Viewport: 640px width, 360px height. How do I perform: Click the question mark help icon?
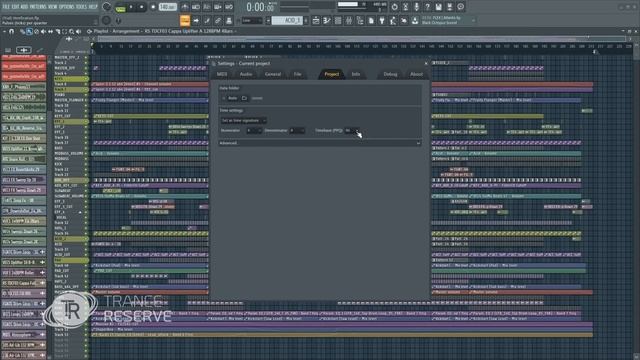427,7
